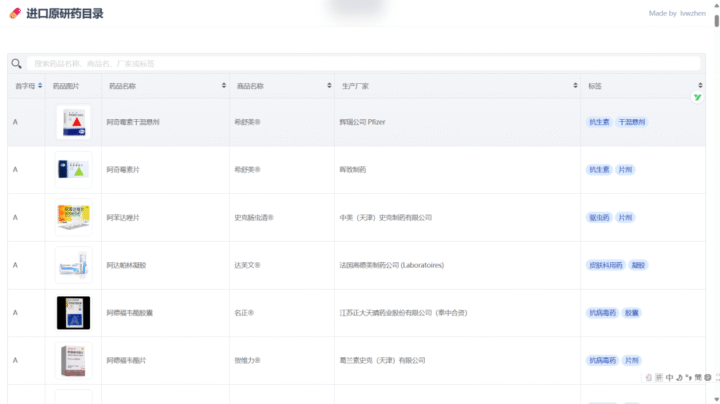Open 阿奇霉素干混悬剂 drug box thumbnail

coord(73,122)
